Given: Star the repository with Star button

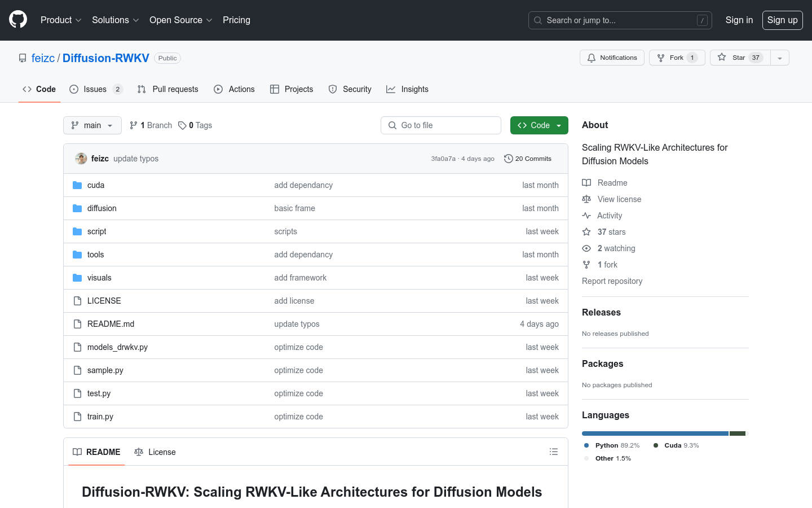Looking at the screenshot, I should coord(740,58).
